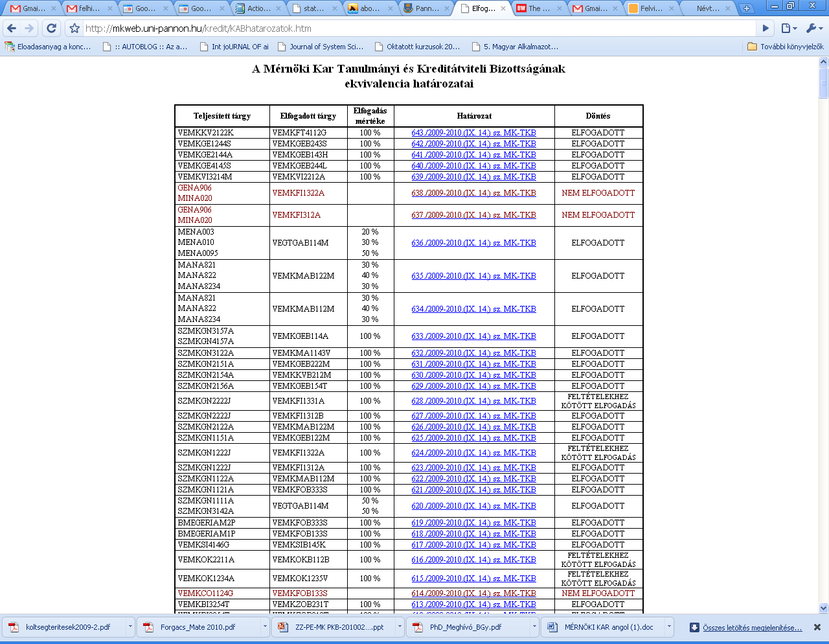Open the Eloadasanyag a konc... bookmark

[48, 47]
